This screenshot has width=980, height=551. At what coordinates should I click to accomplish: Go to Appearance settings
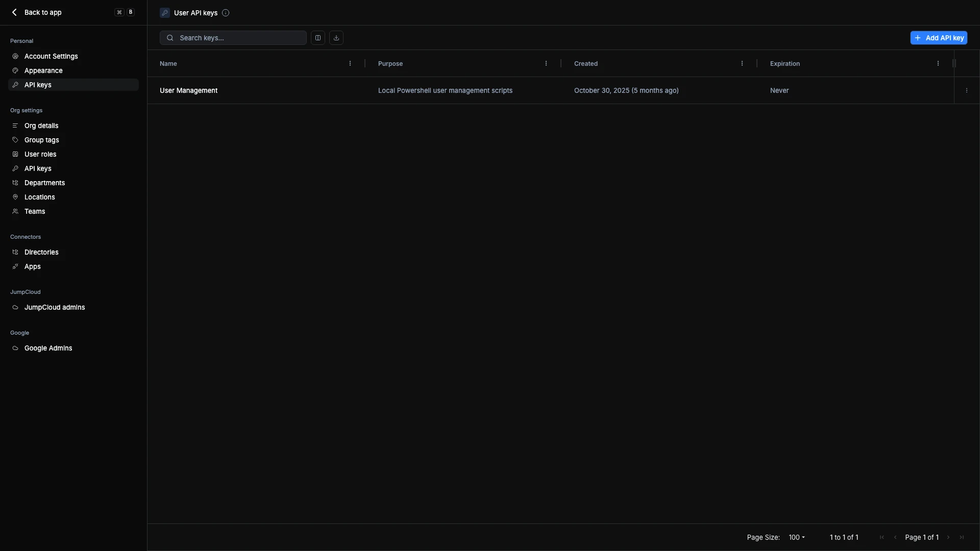click(43, 70)
